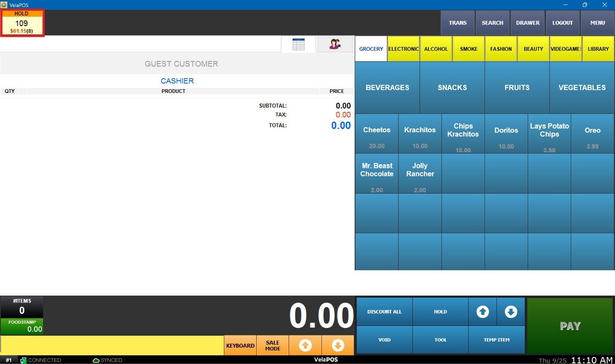
Task: Click the orange up arrow button
Action: (x=305, y=346)
